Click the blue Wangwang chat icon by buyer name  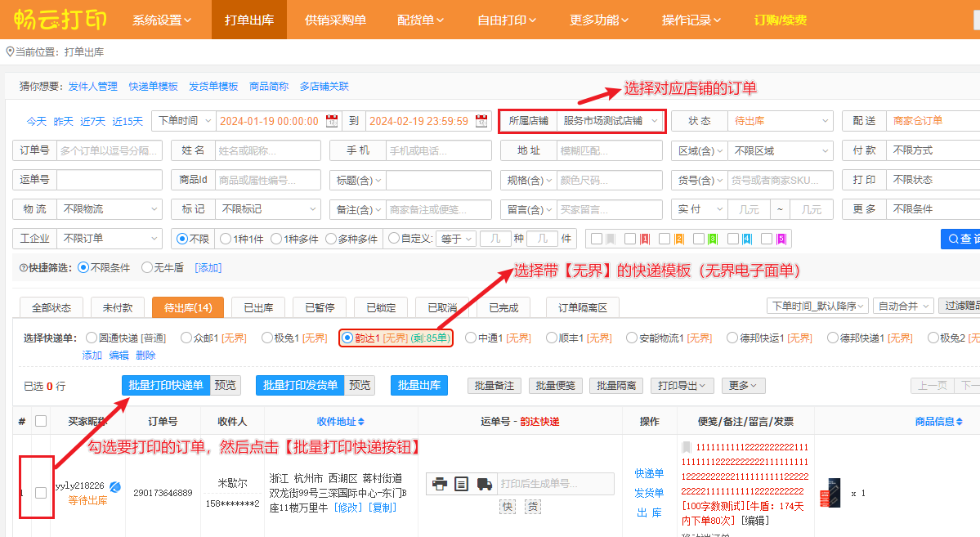tap(115, 486)
